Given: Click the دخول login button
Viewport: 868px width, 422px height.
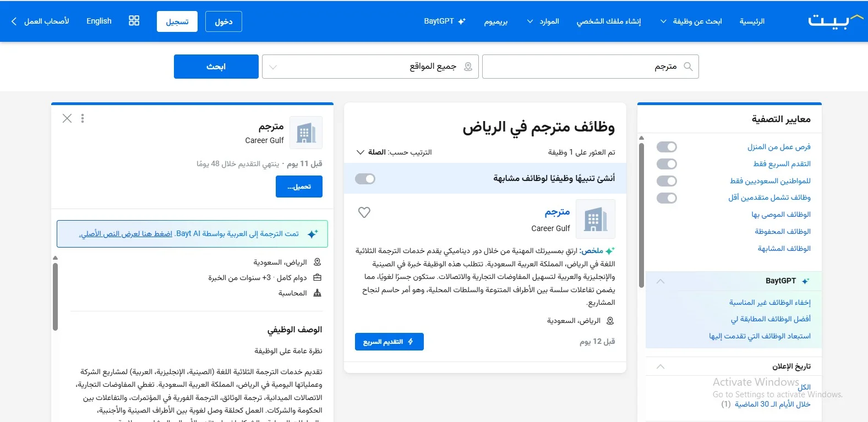Looking at the screenshot, I should pyautogui.click(x=223, y=21).
